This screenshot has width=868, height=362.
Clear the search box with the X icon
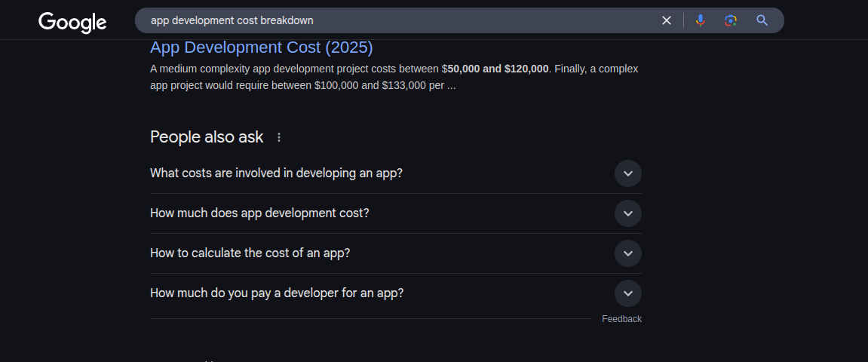tap(666, 20)
